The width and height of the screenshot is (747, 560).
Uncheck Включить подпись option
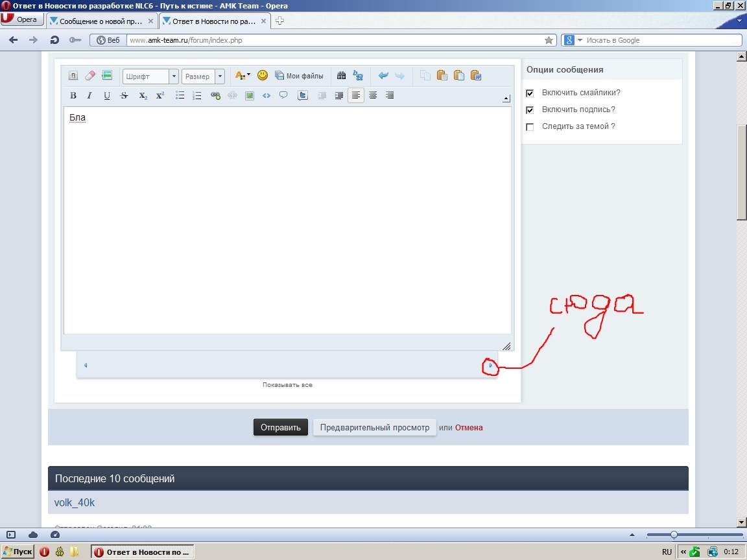click(x=529, y=110)
